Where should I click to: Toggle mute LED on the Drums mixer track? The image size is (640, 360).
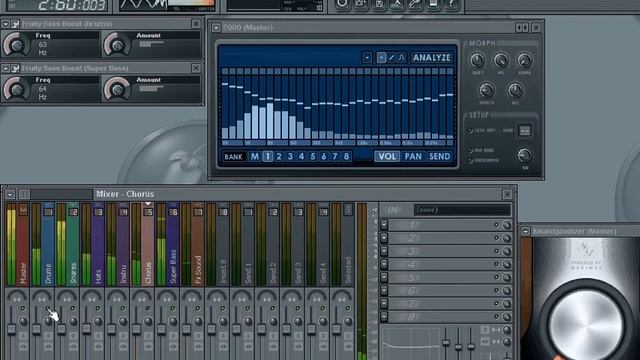[x=48, y=309]
